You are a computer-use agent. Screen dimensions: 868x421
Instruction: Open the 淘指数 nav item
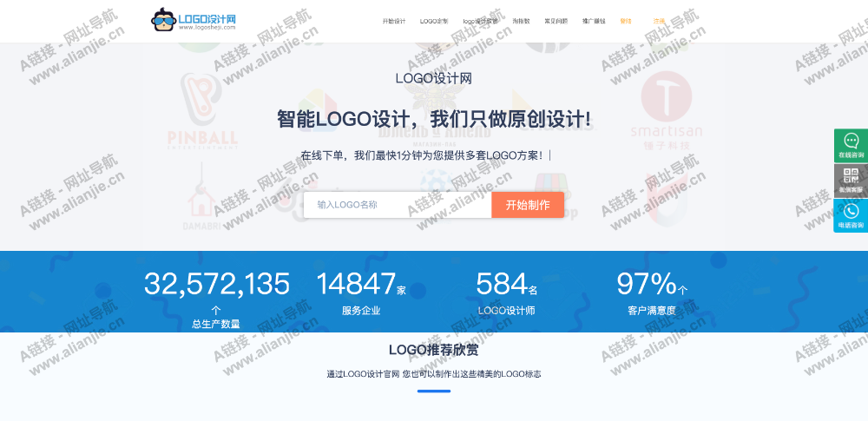pos(521,21)
